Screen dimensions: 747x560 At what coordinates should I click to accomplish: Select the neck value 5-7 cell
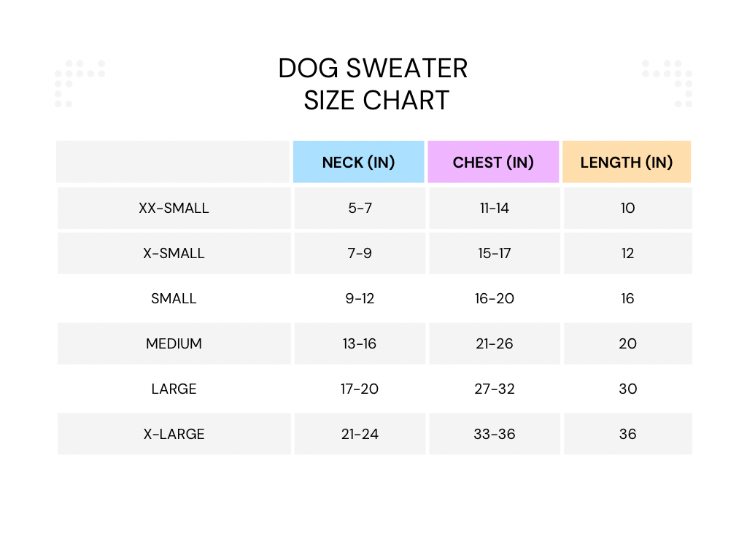point(360,208)
